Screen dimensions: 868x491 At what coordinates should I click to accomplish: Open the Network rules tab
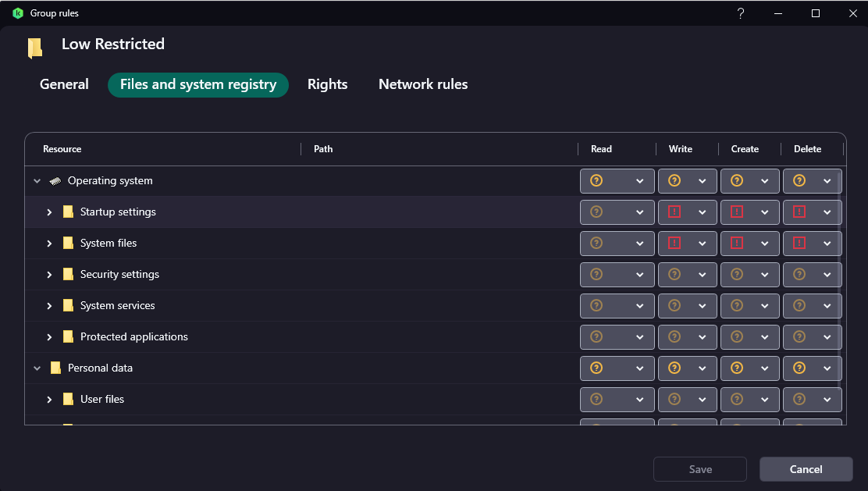click(x=423, y=84)
